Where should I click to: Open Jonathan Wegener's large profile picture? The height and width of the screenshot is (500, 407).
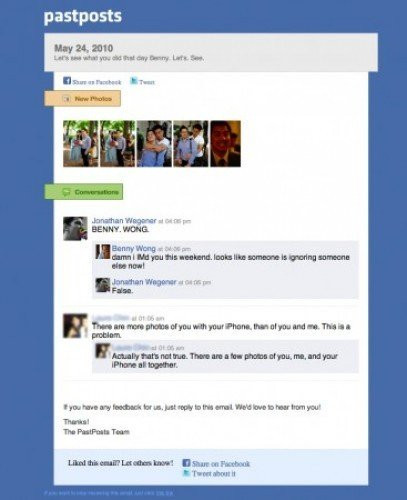[75, 228]
